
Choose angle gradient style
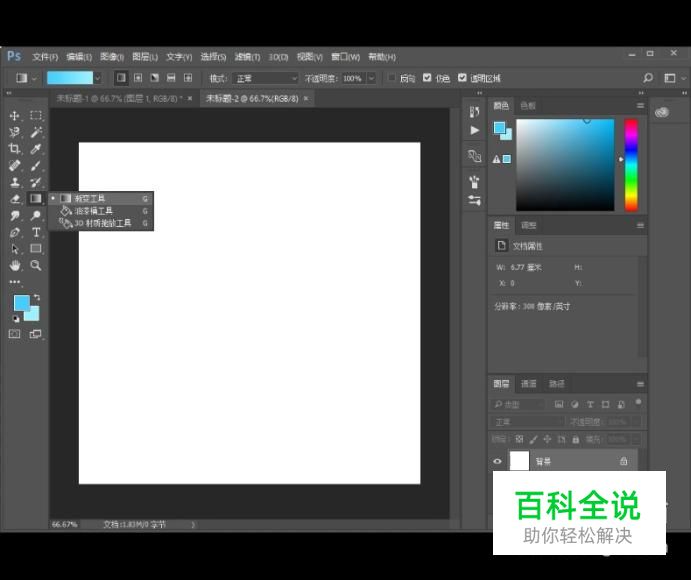[154, 78]
